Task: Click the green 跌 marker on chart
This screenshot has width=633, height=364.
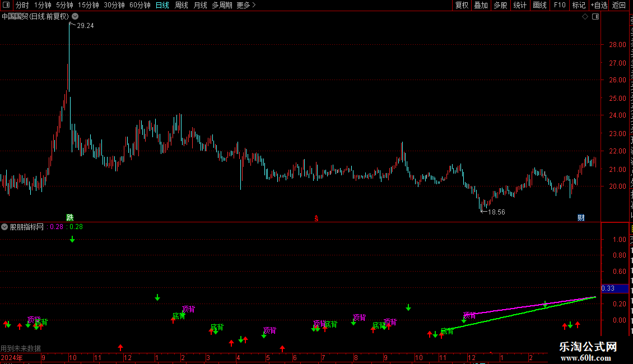Action: point(70,217)
